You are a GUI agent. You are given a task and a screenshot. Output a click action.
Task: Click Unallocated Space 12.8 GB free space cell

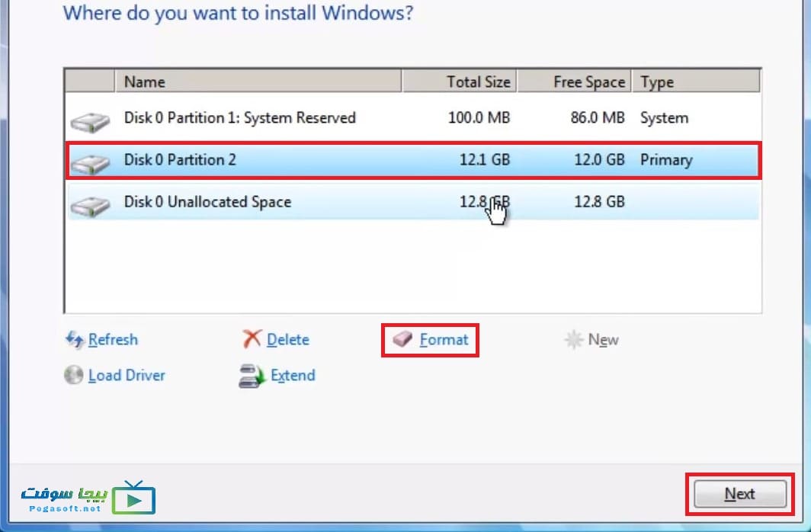[x=599, y=202]
